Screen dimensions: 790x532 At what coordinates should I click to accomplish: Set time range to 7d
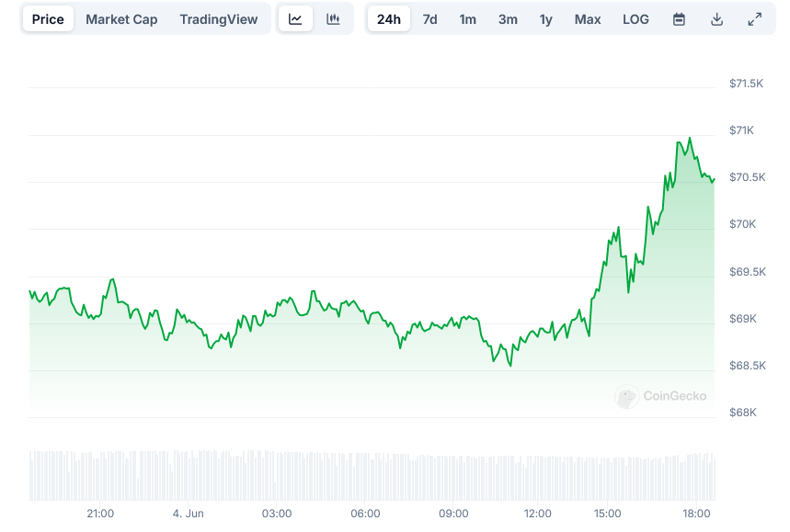coord(429,19)
